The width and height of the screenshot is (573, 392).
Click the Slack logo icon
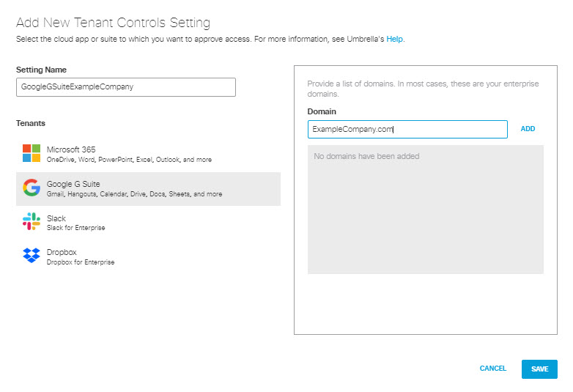pos(32,222)
